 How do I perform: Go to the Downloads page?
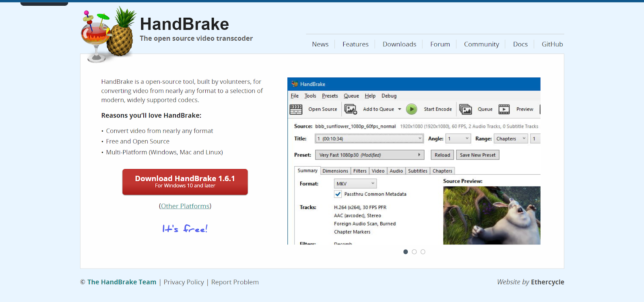pyautogui.click(x=399, y=44)
